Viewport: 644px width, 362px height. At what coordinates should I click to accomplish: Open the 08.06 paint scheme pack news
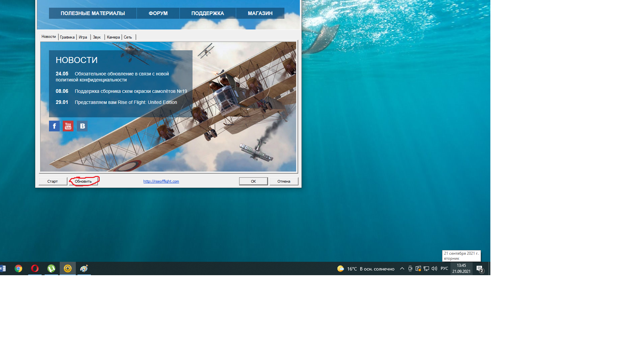[121, 91]
